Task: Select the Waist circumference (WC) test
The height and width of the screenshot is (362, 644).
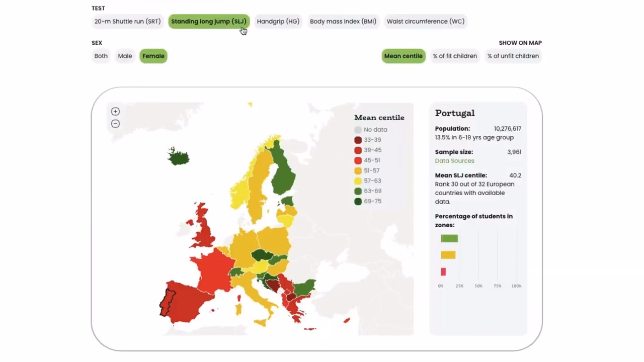Action: click(425, 21)
